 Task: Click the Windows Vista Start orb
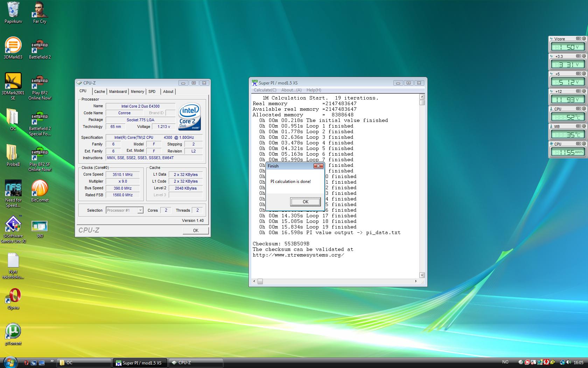click(10, 362)
